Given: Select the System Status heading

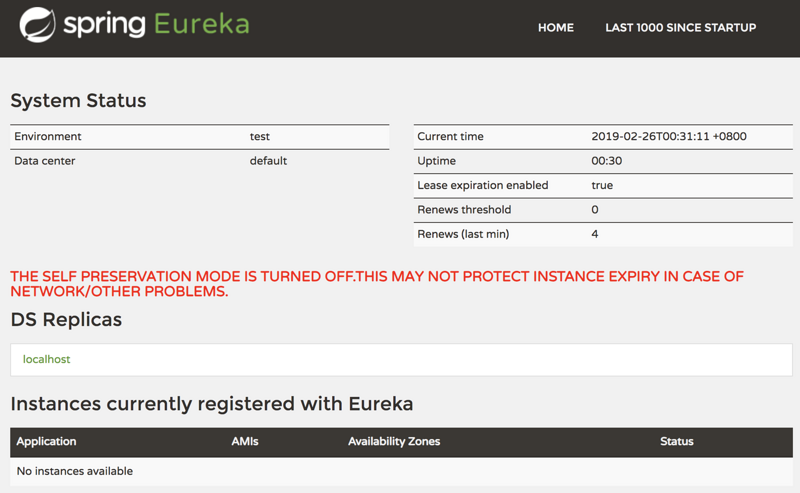Looking at the screenshot, I should click(78, 101).
